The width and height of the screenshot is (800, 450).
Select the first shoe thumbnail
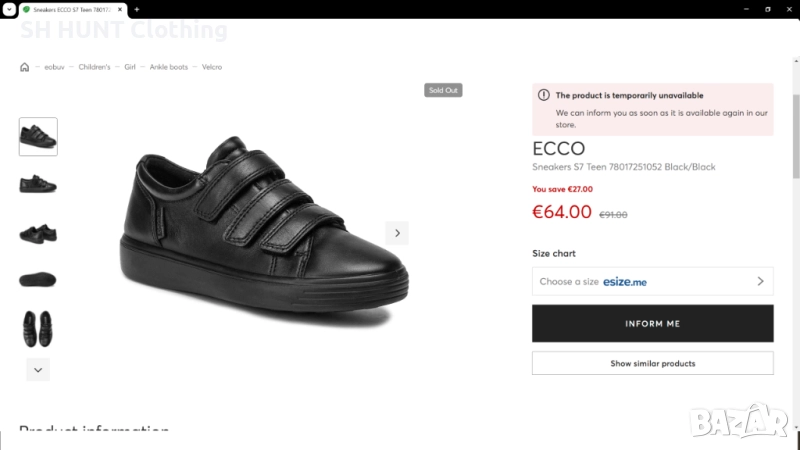click(38, 136)
